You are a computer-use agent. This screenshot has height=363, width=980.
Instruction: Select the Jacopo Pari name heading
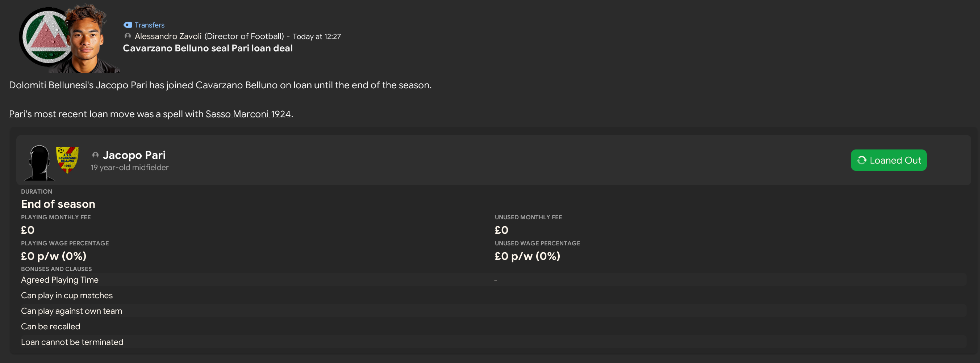tap(134, 155)
